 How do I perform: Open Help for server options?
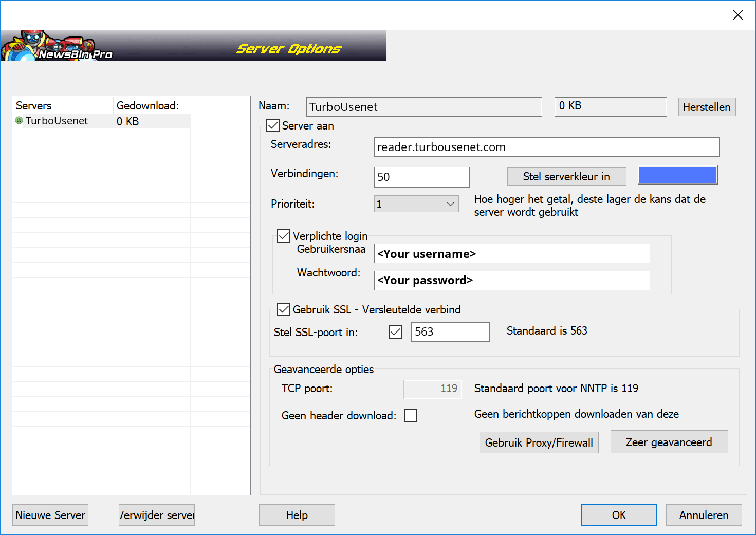pyautogui.click(x=297, y=515)
